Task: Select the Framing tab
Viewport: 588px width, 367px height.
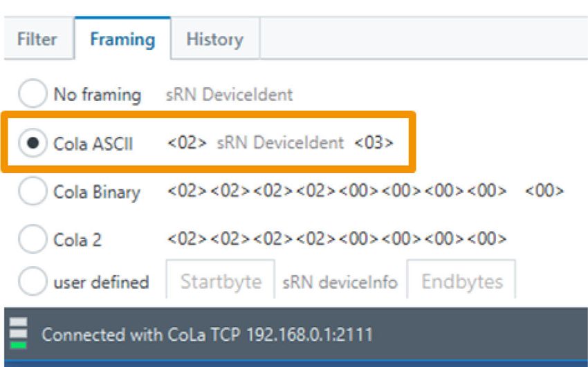Action: click(x=122, y=39)
